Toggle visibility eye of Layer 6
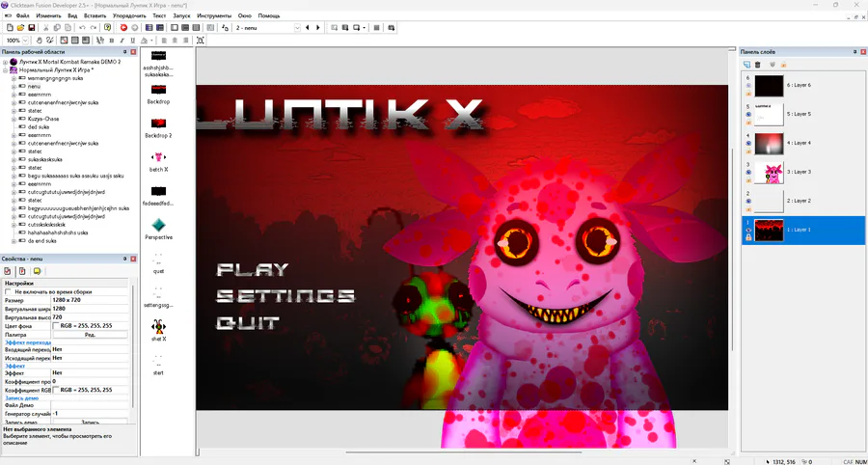The width and height of the screenshot is (868, 465). (747, 86)
